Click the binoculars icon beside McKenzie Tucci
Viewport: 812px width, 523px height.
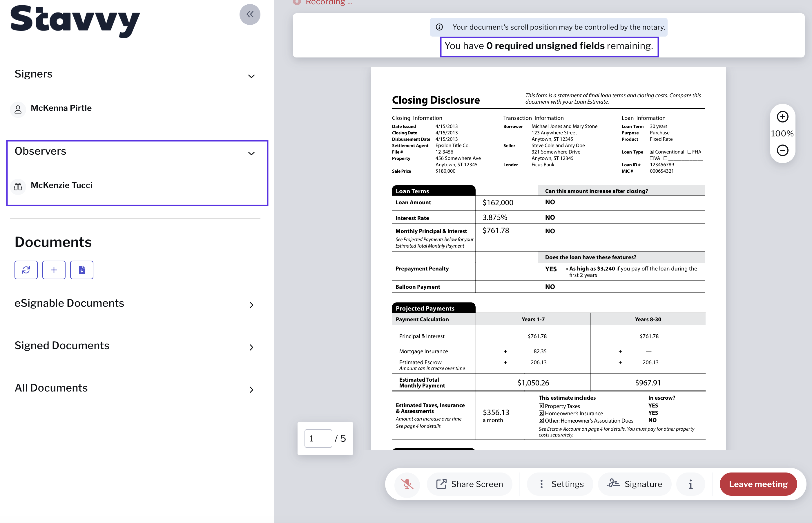point(18,186)
